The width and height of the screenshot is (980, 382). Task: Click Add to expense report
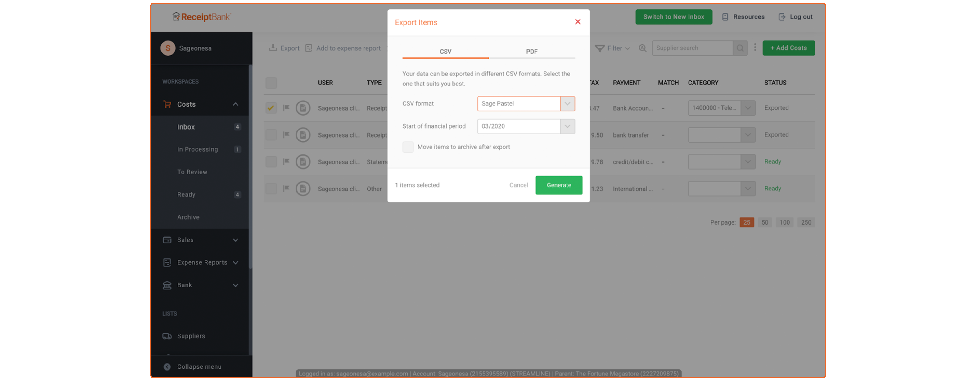pyautogui.click(x=348, y=48)
